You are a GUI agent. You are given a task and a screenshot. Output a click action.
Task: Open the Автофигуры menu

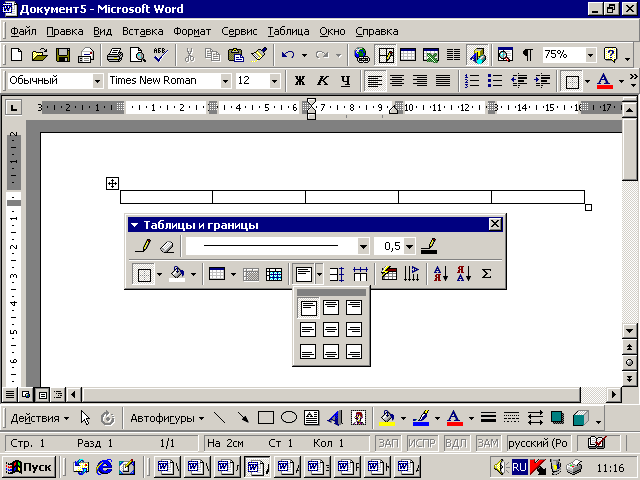coord(167,418)
